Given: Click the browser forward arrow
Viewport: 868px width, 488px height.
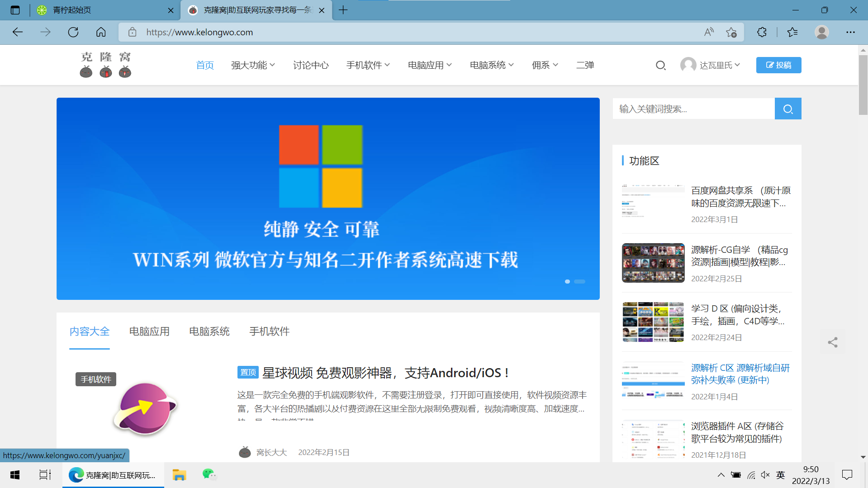Looking at the screenshot, I should click(x=45, y=32).
